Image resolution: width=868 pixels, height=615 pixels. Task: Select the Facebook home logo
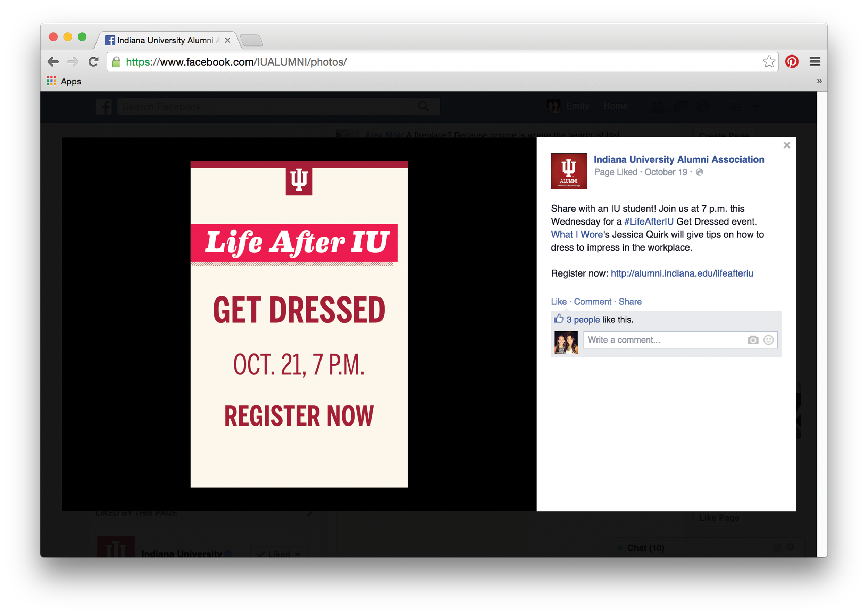pyautogui.click(x=103, y=107)
